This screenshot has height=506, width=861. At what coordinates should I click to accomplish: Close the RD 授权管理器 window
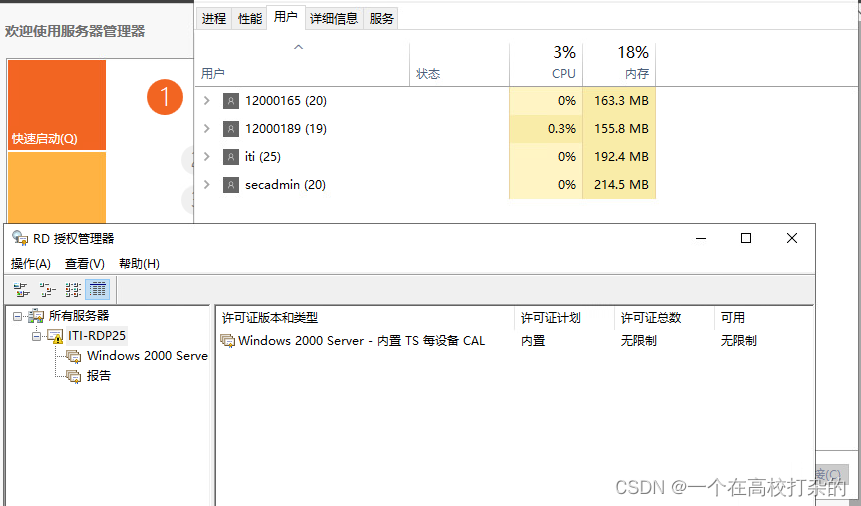[792, 238]
